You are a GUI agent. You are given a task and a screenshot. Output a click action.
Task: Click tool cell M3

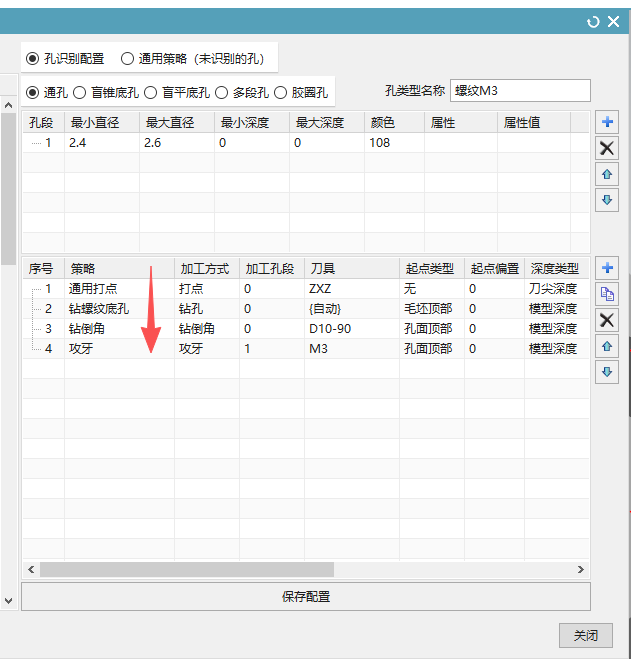pos(352,349)
